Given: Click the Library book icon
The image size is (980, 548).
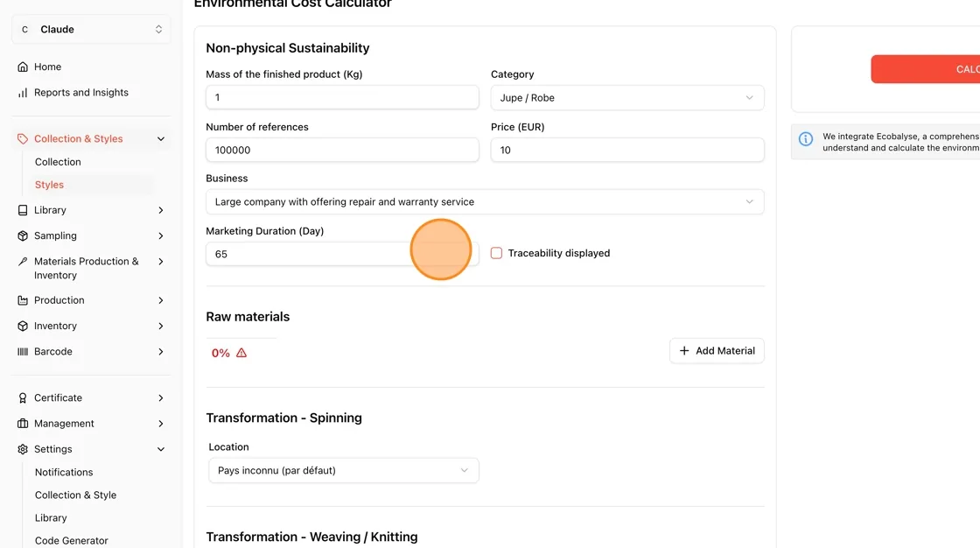Looking at the screenshot, I should [23, 210].
